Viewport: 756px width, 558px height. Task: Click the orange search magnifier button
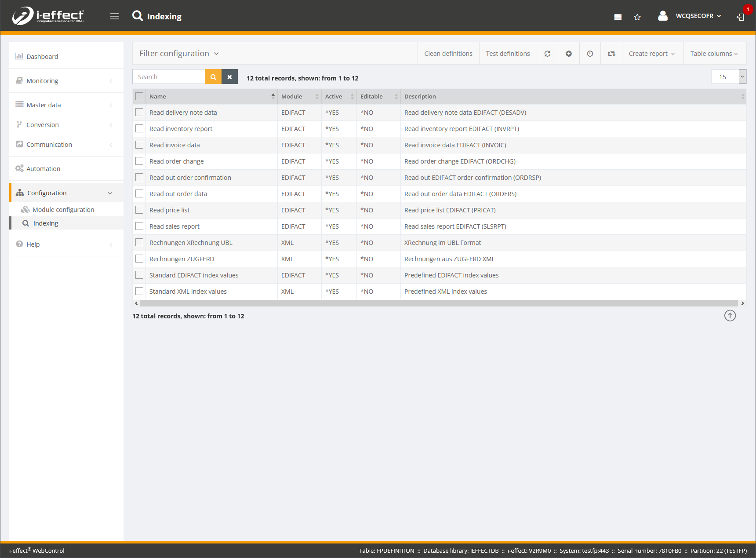point(213,77)
